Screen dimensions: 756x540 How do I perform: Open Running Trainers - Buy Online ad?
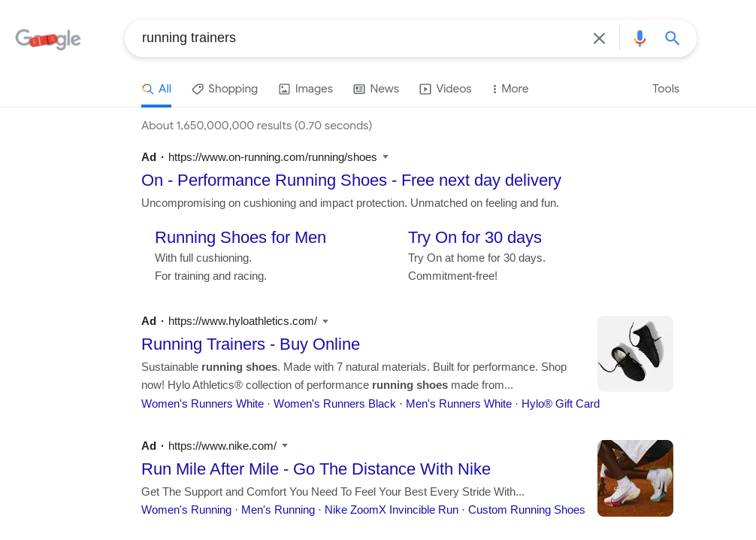pyautogui.click(x=251, y=344)
